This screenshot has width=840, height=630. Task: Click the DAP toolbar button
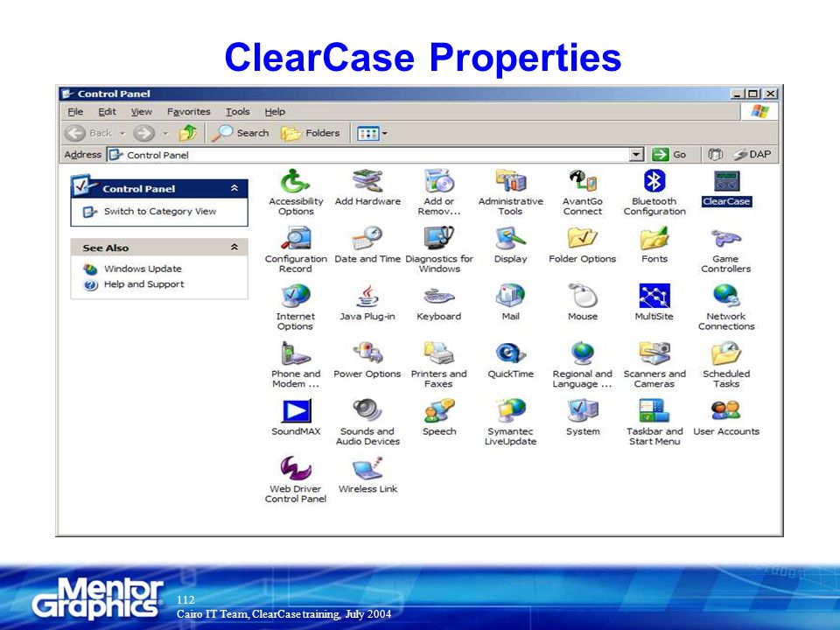pos(752,155)
